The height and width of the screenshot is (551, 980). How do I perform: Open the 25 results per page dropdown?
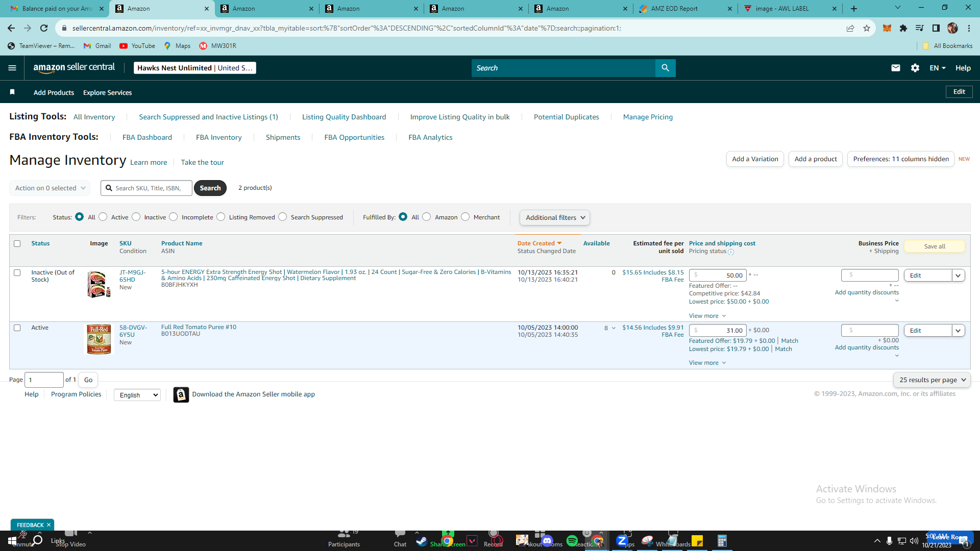tap(932, 380)
